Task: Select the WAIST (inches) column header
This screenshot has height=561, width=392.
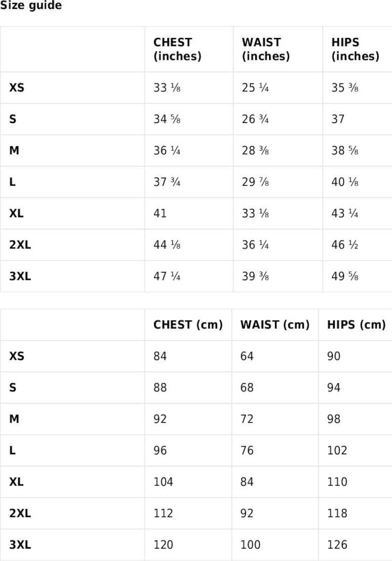Action: click(266, 49)
